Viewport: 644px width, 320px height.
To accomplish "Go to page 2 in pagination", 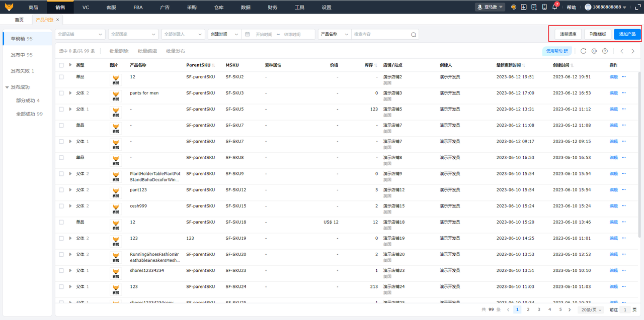I will click(528, 310).
